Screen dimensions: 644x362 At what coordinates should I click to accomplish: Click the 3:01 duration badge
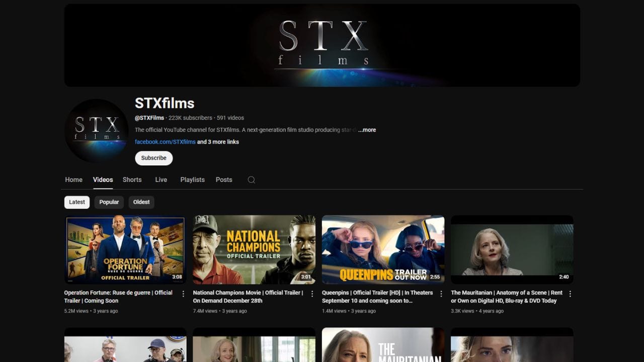pos(306,277)
